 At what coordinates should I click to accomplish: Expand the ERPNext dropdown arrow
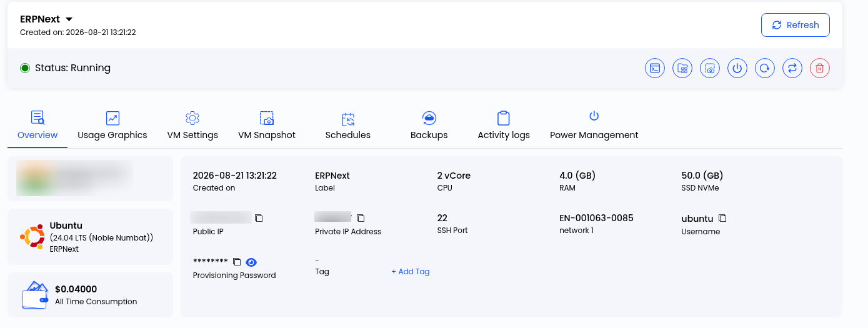coord(69,19)
